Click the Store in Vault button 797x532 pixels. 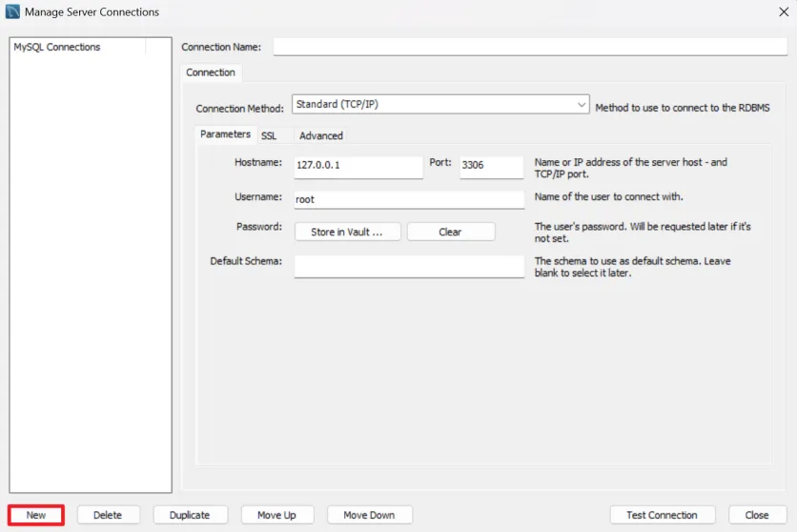coord(347,232)
